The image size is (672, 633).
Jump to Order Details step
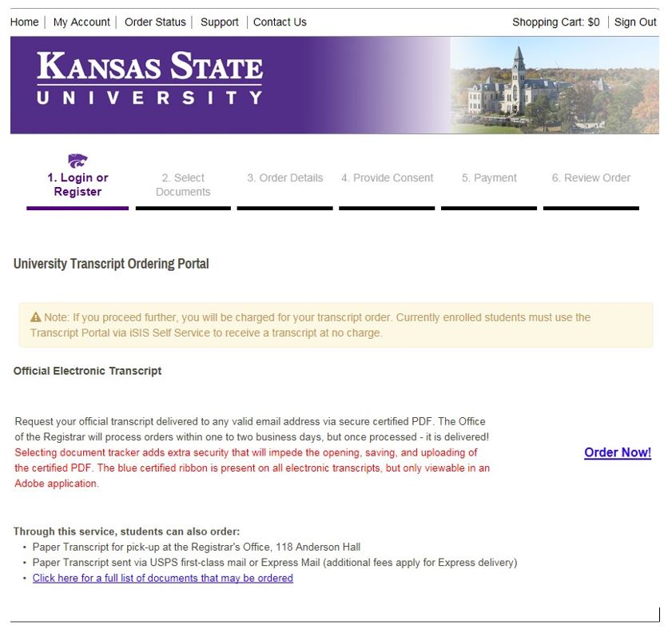285,178
